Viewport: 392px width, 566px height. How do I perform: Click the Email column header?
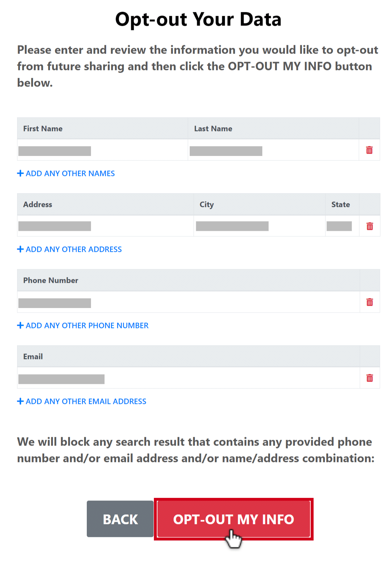click(33, 356)
